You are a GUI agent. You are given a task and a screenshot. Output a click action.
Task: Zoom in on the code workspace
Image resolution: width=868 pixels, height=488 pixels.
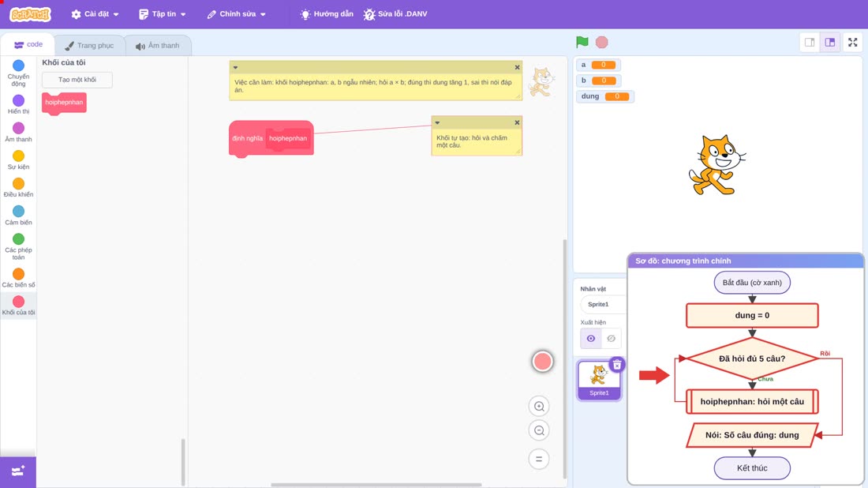pyautogui.click(x=539, y=406)
